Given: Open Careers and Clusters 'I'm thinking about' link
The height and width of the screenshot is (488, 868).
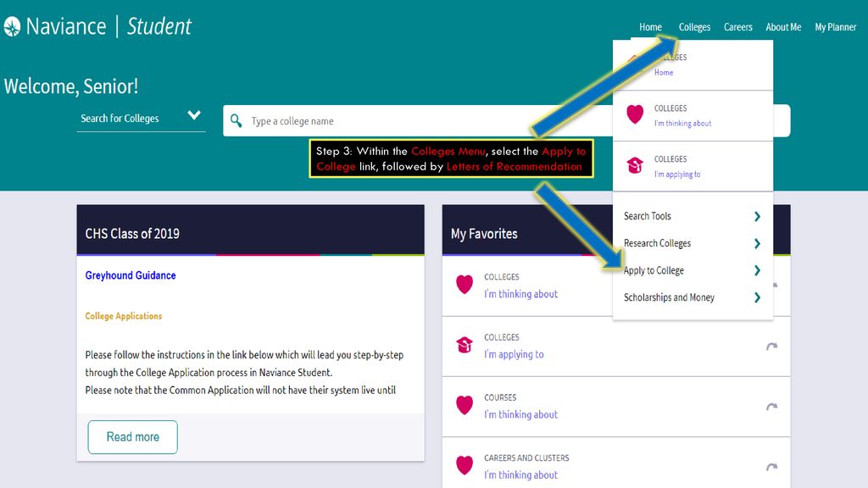Looking at the screenshot, I should [x=521, y=474].
